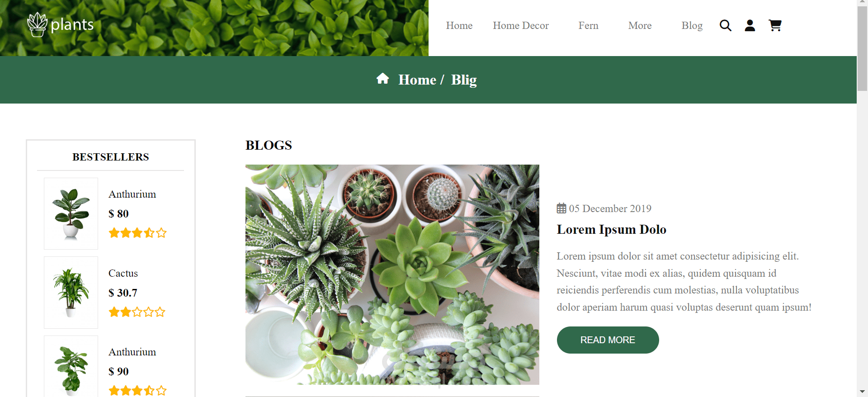Screen dimensions: 868x397
Task: Click the succulents blog post image
Action: pos(392,274)
